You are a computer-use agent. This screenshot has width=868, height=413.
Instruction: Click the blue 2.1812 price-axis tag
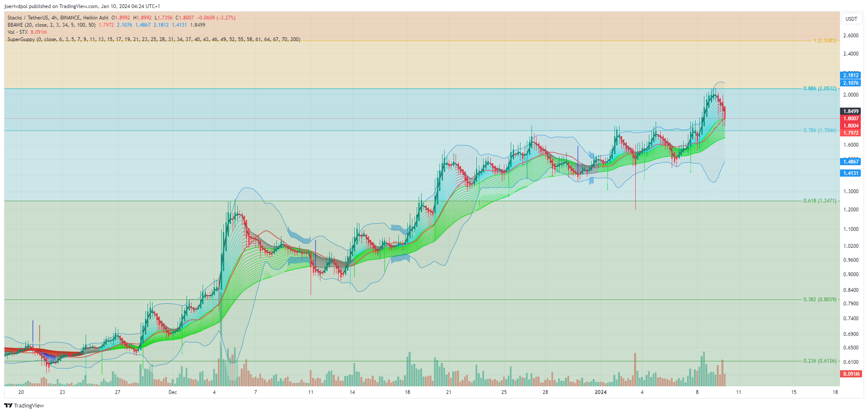click(x=851, y=75)
